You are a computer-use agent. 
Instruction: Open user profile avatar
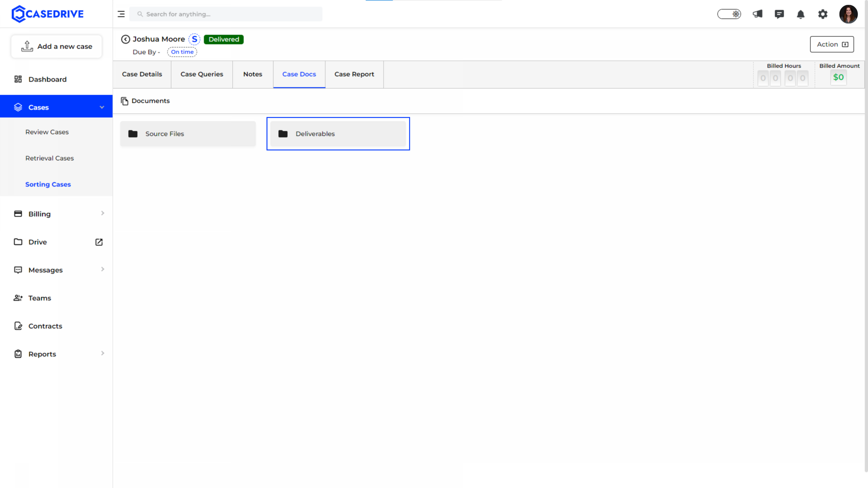848,14
